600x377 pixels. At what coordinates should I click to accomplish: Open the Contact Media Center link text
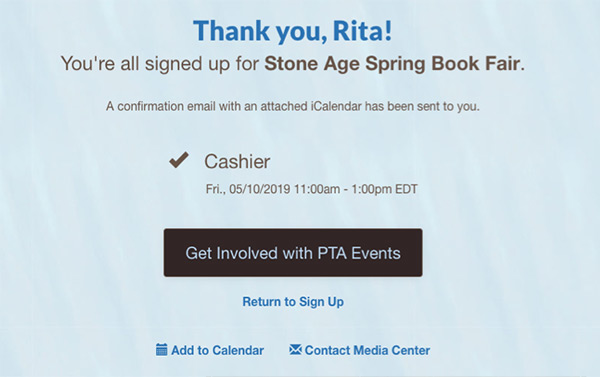367,350
